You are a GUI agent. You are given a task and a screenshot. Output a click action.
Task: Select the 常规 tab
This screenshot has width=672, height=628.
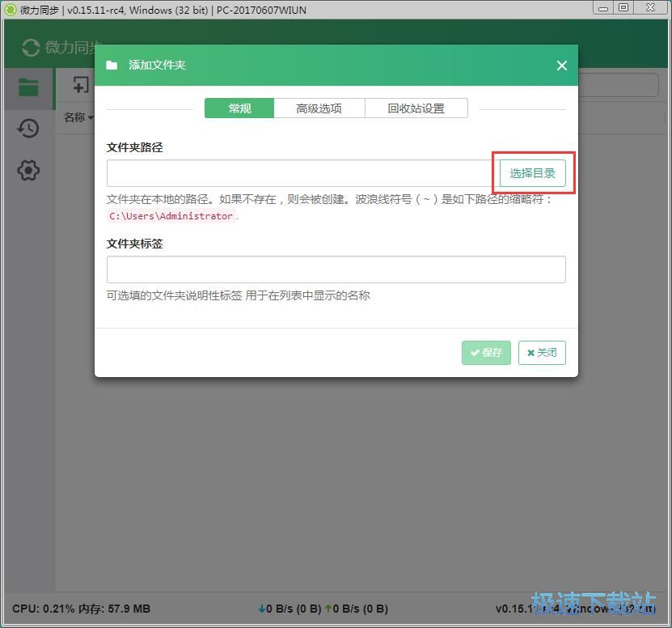(239, 108)
